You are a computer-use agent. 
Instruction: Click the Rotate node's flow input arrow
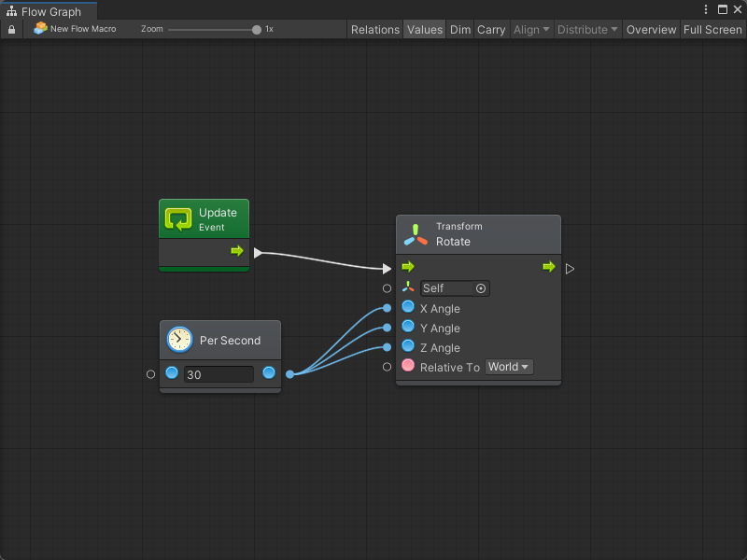click(408, 268)
